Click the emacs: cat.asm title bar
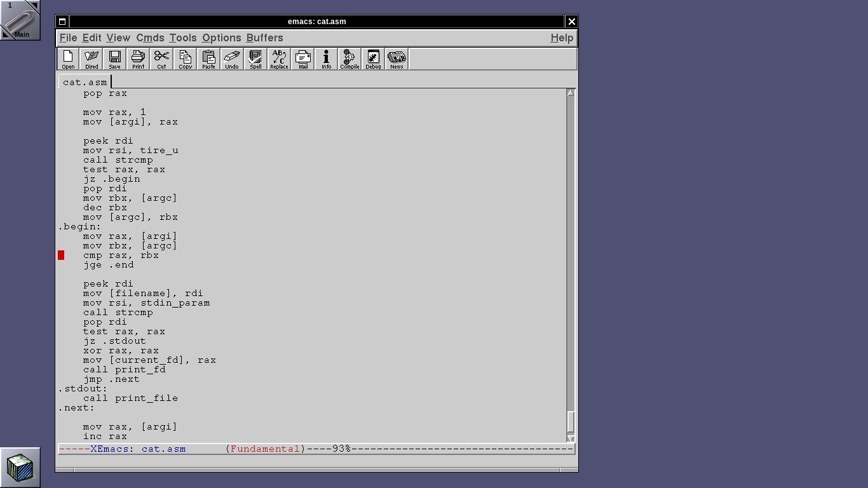 [x=316, y=22]
